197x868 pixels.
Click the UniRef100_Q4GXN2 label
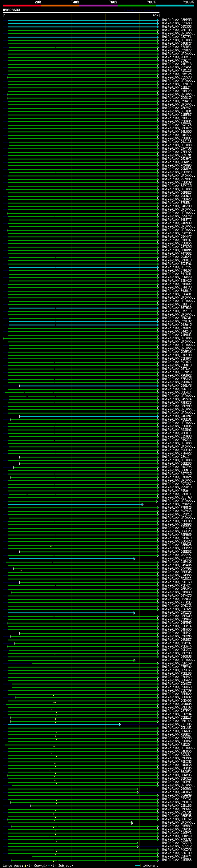(177, 416)
